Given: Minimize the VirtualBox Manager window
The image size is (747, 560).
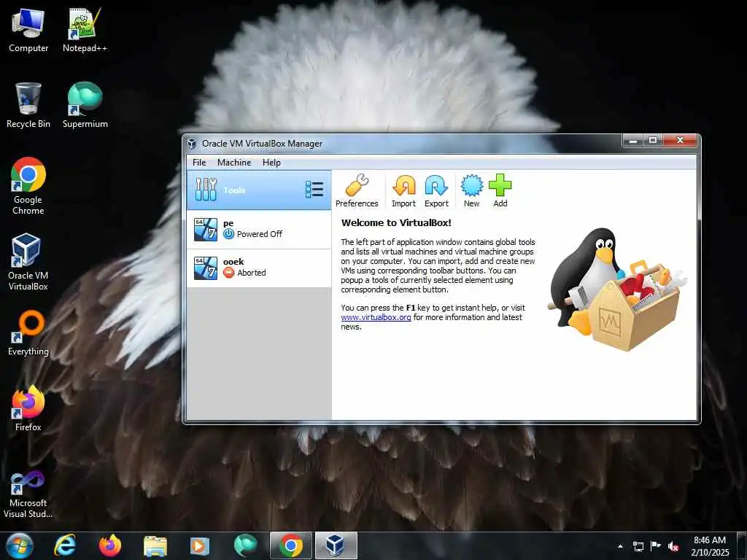Looking at the screenshot, I should pyautogui.click(x=633, y=140).
